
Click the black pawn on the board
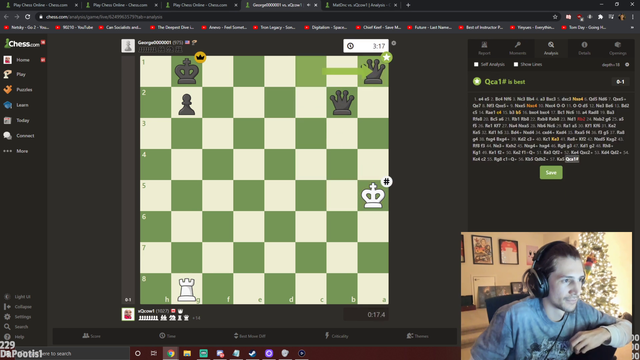[x=187, y=103]
